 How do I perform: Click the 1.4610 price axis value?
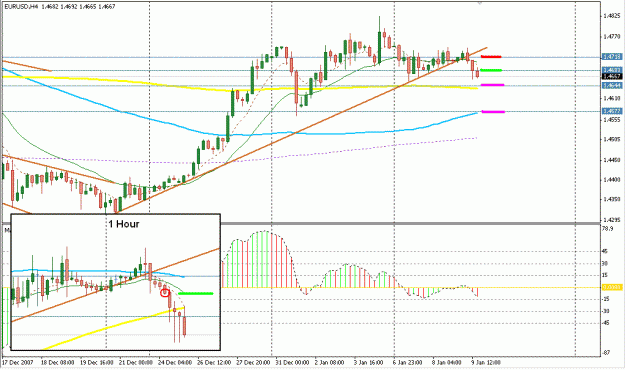(x=612, y=98)
